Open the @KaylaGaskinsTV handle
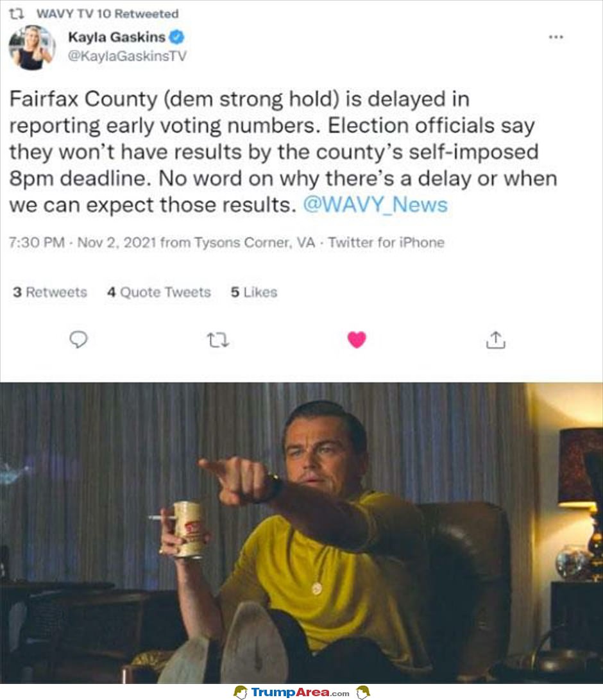603x700 pixels. (127, 56)
